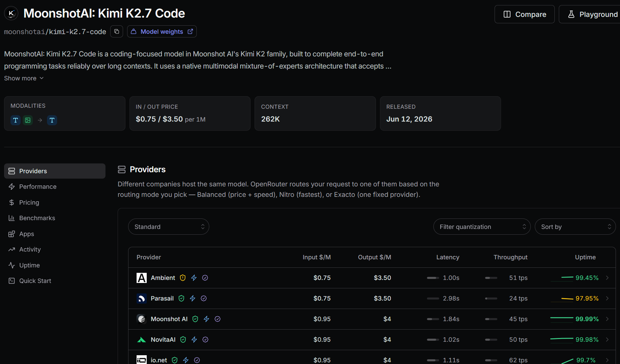This screenshot has height=364, width=620.
Task: Click the verified check icon for io.net
Action: tap(197, 360)
